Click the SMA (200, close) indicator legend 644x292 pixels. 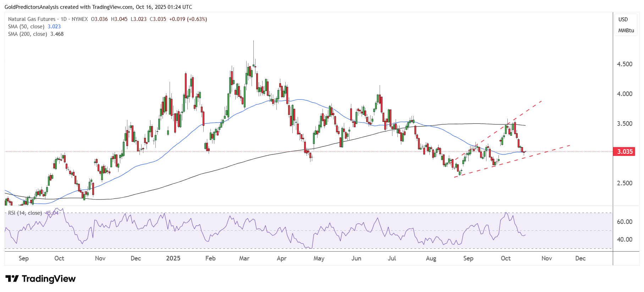pyautogui.click(x=28, y=34)
